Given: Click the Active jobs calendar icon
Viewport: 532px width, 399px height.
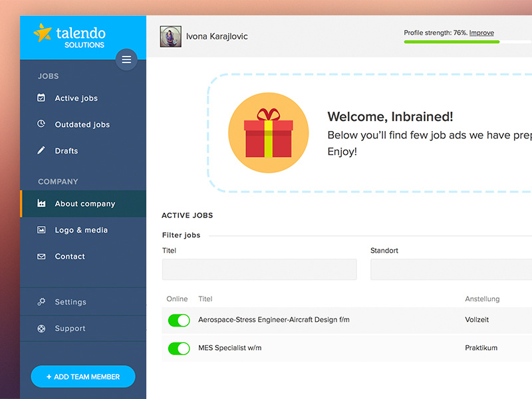Looking at the screenshot, I should (x=41, y=98).
